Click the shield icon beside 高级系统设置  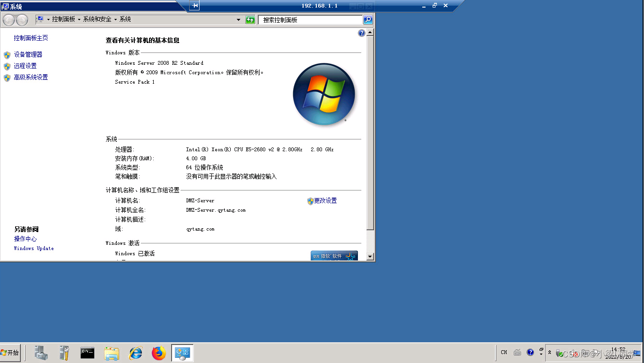[x=7, y=78]
